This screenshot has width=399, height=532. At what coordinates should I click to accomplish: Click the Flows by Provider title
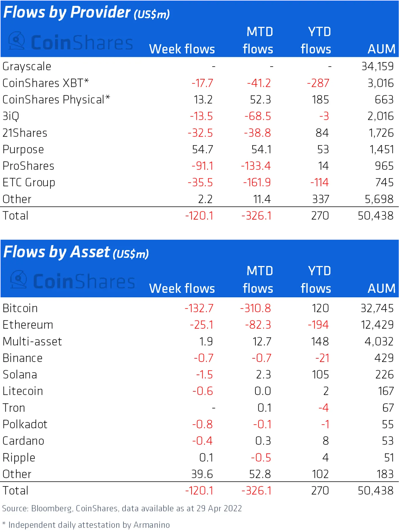click(x=86, y=13)
